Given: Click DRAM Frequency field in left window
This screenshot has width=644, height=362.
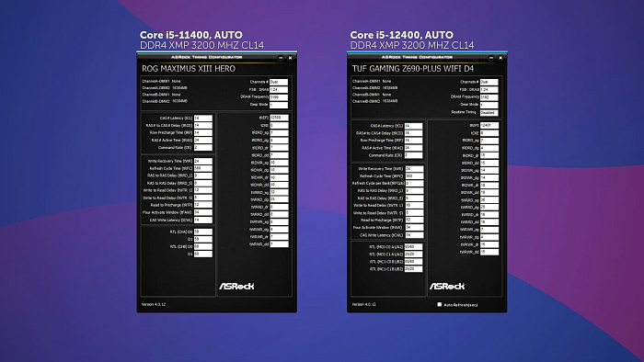Looking at the screenshot, I should (x=279, y=97).
